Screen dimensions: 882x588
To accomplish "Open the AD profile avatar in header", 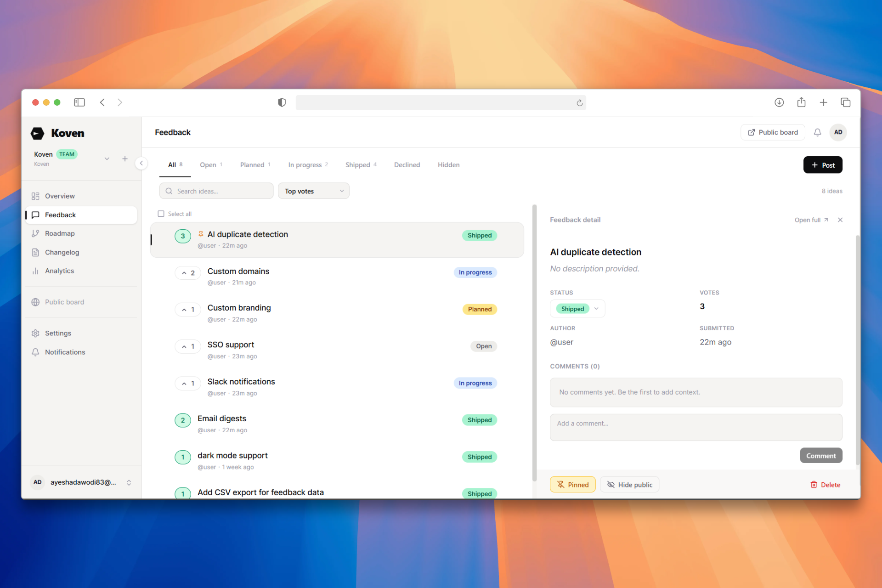I will 838,132.
